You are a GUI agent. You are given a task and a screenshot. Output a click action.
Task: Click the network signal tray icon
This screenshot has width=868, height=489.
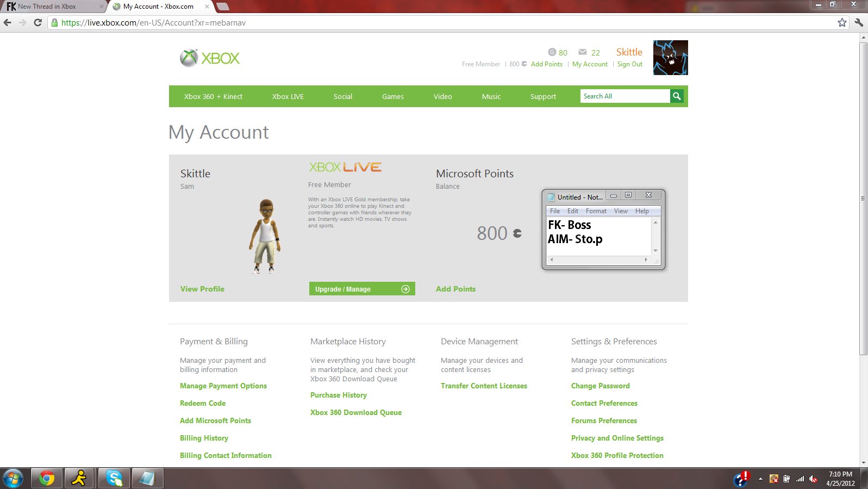(800, 479)
